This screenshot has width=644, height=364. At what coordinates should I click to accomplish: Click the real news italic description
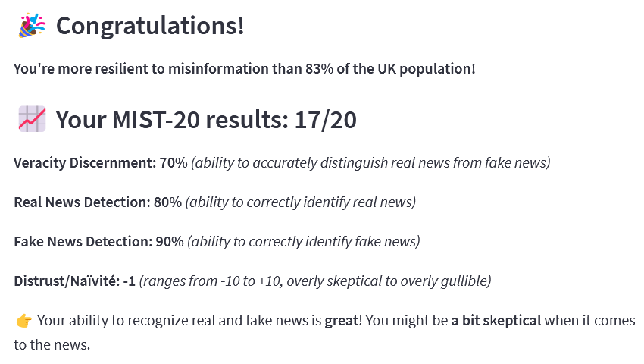click(x=301, y=202)
